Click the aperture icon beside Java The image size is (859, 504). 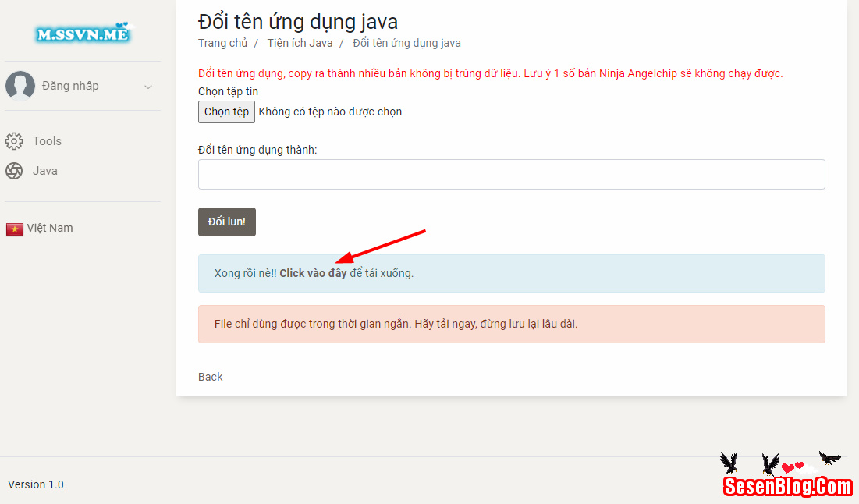point(14,171)
